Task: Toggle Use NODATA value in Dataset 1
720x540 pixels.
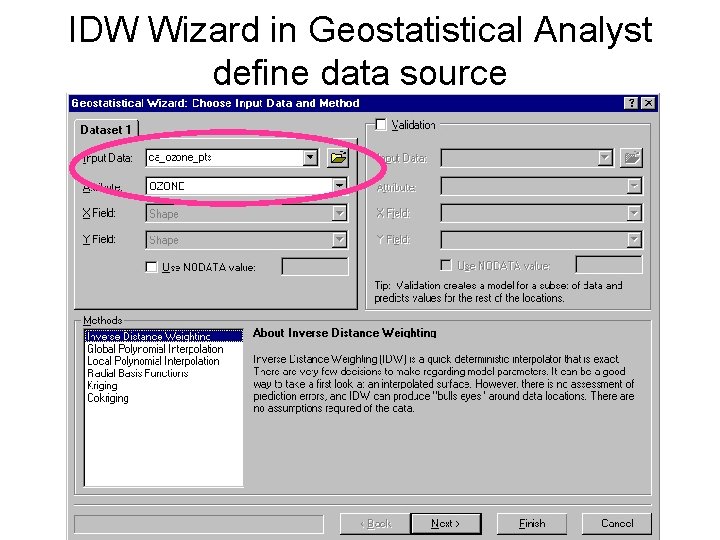Action: click(151, 267)
